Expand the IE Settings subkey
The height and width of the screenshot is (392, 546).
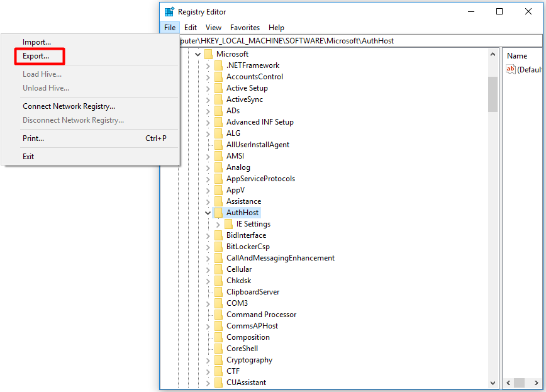pyautogui.click(x=218, y=224)
